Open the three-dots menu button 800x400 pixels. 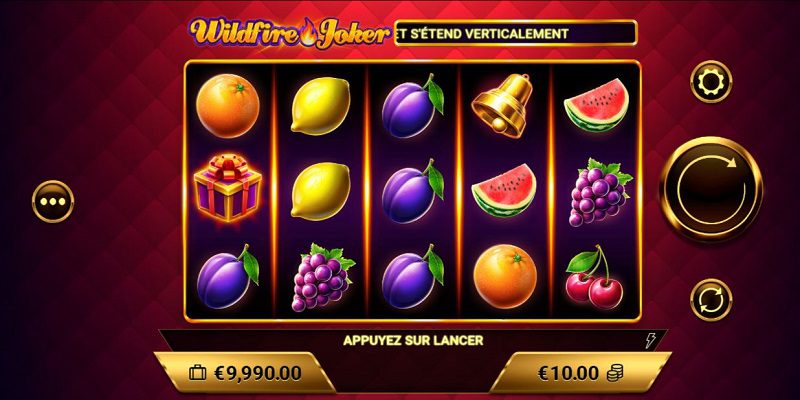click(x=53, y=202)
